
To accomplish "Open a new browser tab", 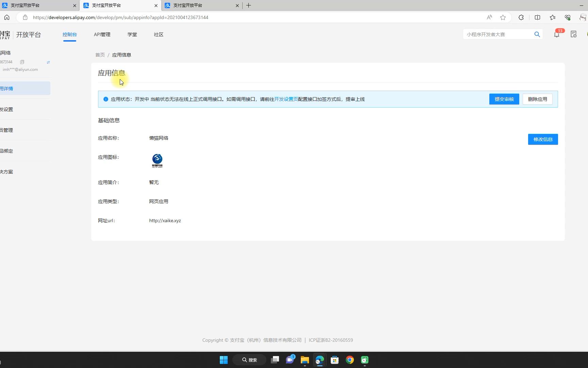I will (x=249, y=5).
